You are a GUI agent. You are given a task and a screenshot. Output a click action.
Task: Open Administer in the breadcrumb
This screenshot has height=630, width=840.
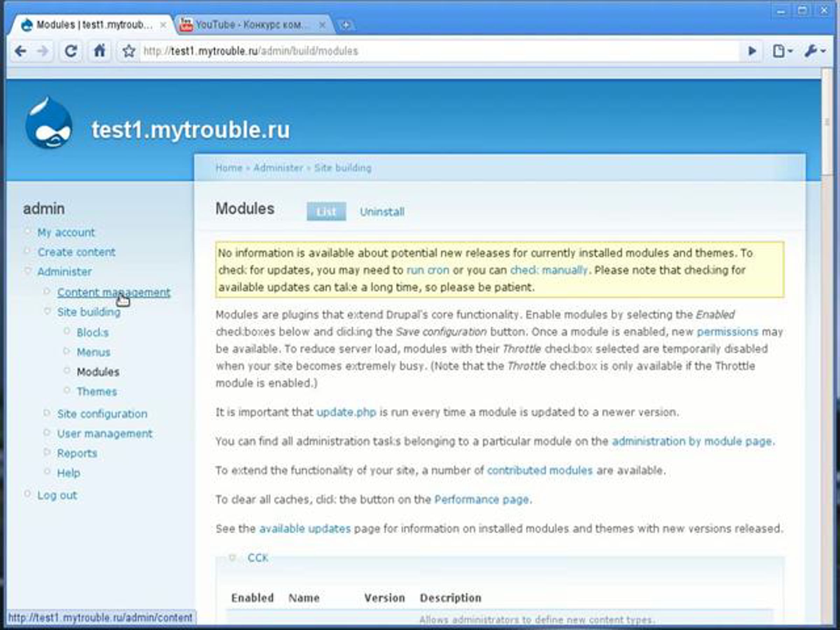(278, 168)
